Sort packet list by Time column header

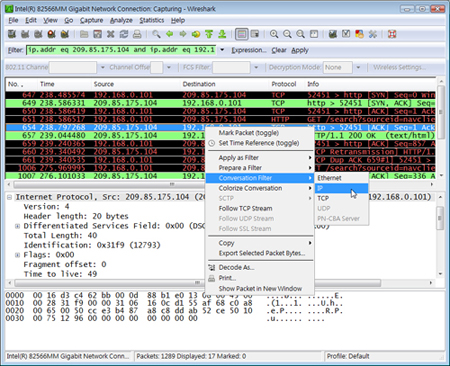pyautogui.click(x=64, y=84)
